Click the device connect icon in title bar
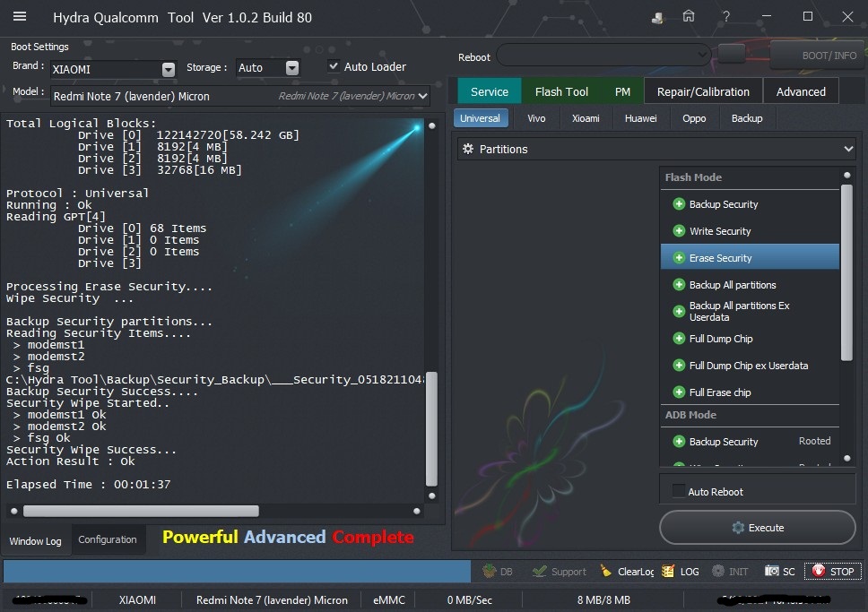Screen dimensions: 868x612 click(x=657, y=18)
